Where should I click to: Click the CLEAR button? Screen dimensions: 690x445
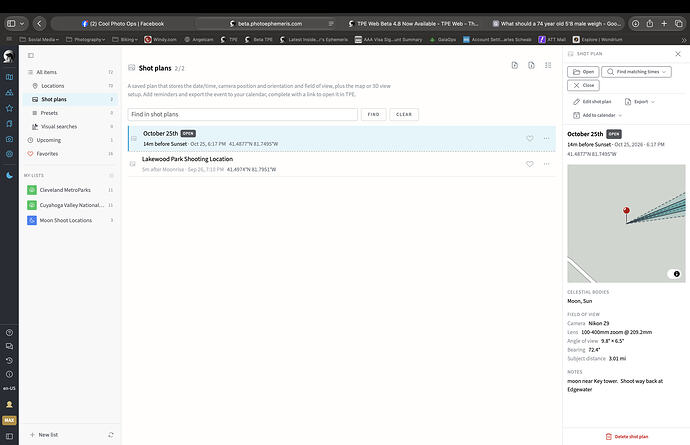[404, 114]
